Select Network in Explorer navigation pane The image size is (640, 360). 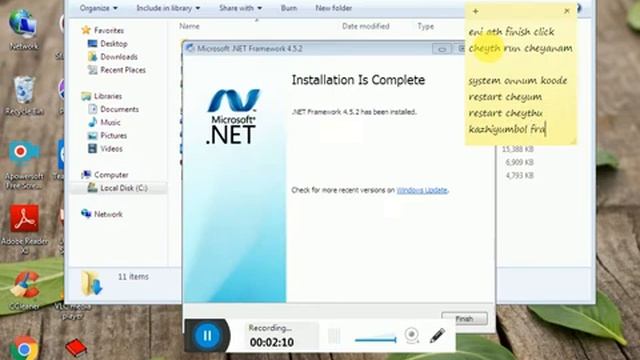coord(108,214)
